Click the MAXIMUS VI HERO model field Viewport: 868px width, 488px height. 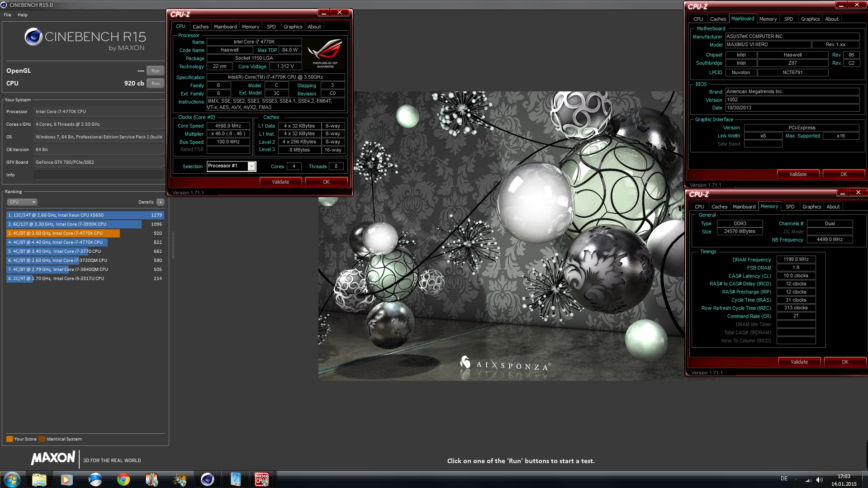768,44
